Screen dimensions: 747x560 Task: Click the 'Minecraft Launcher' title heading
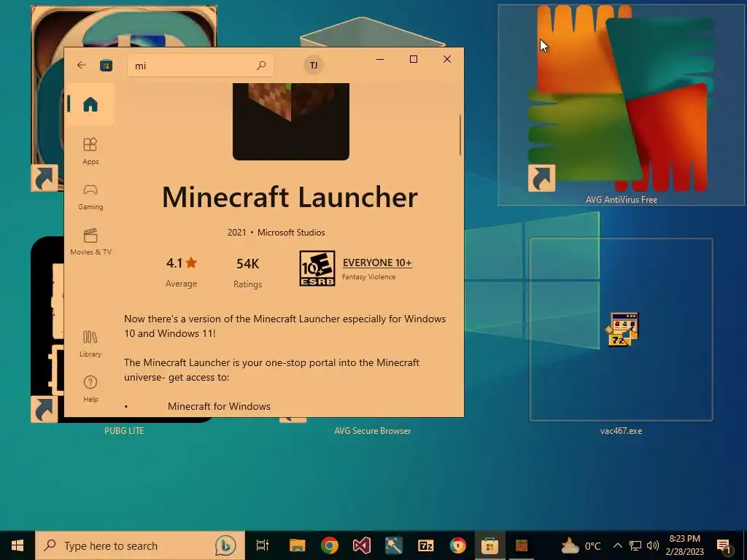coord(290,197)
